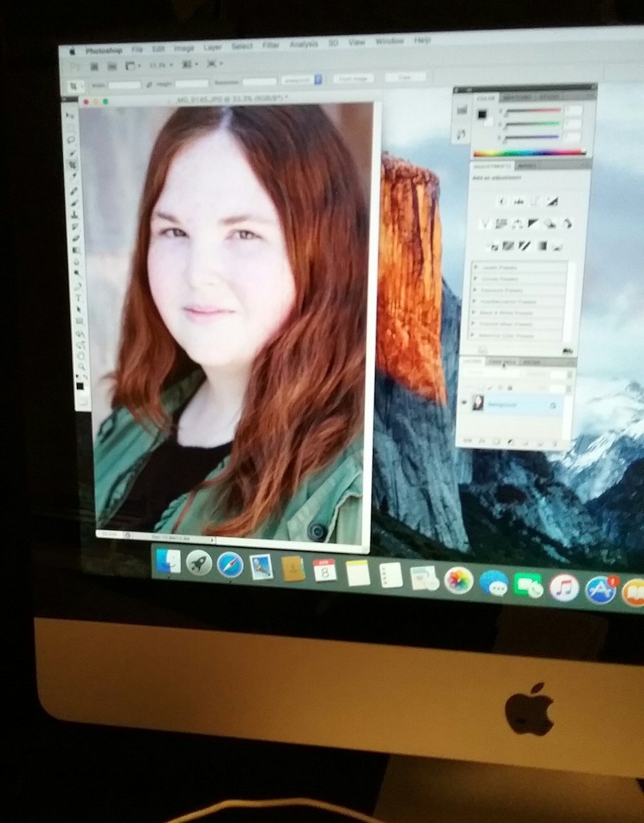644x823 pixels.
Task: Add a Levels adjustment
Action: point(518,201)
